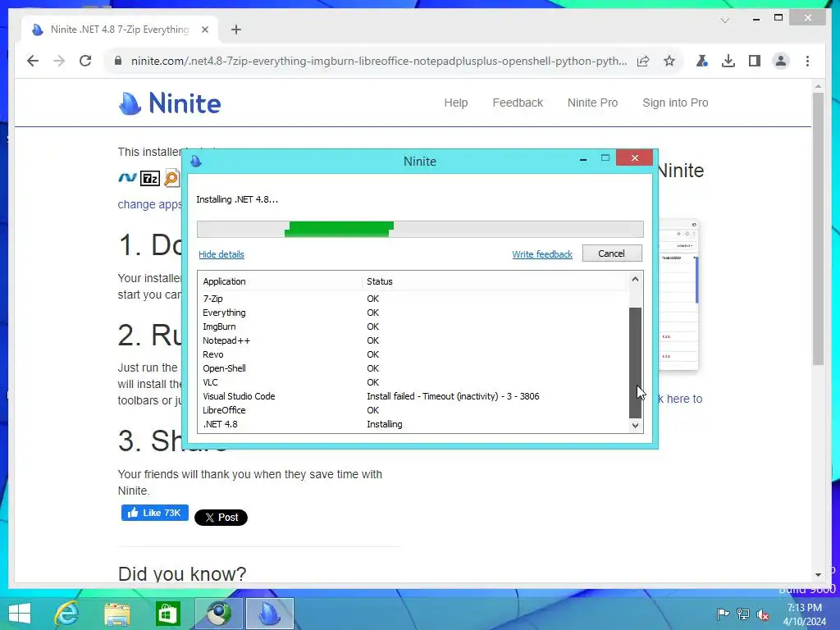Bookmark this page with the star icon
840x630 pixels.
(669, 61)
